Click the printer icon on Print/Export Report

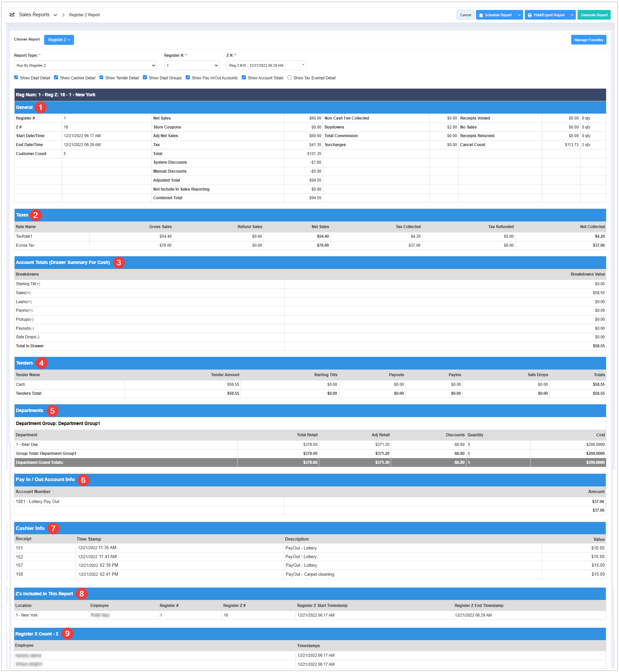[529, 15]
